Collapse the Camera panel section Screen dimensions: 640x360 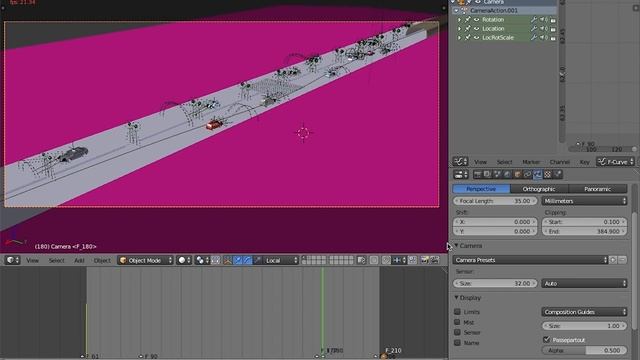coord(456,246)
